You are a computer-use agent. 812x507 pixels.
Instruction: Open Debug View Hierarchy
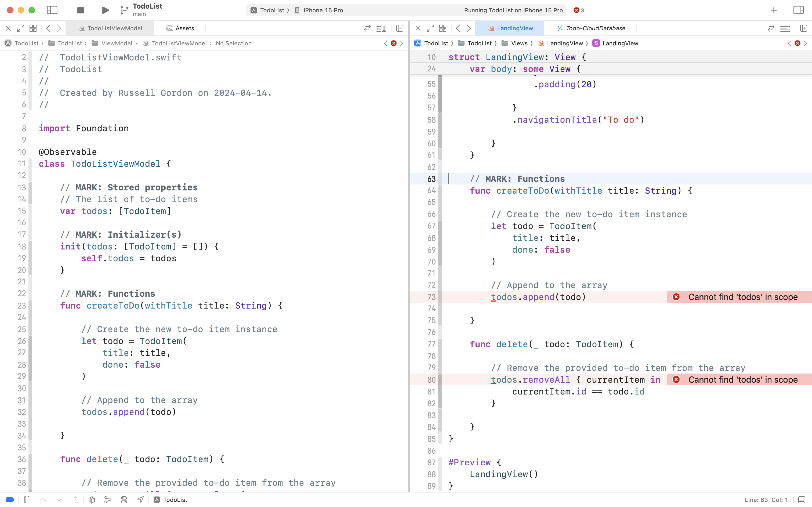pos(92,500)
